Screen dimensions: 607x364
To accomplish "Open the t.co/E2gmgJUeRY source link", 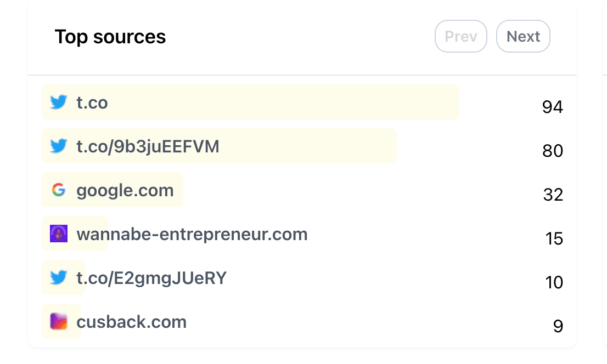I will [151, 278].
